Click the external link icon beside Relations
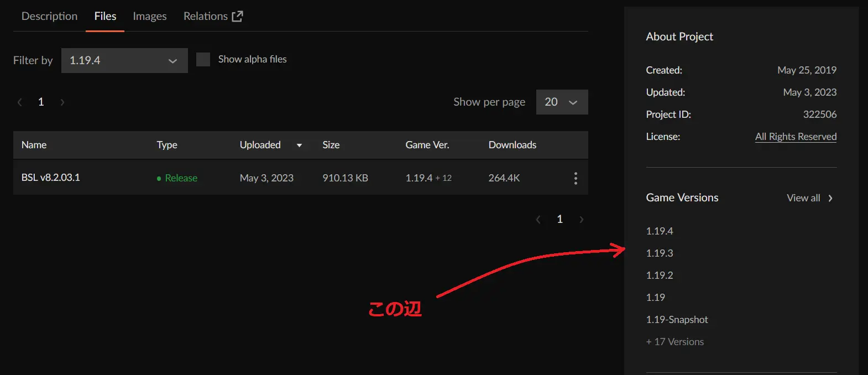868x375 pixels. pyautogui.click(x=237, y=16)
